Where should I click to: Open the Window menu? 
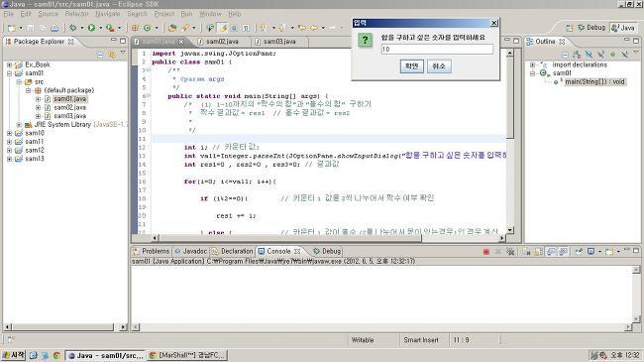coord(210,14)
